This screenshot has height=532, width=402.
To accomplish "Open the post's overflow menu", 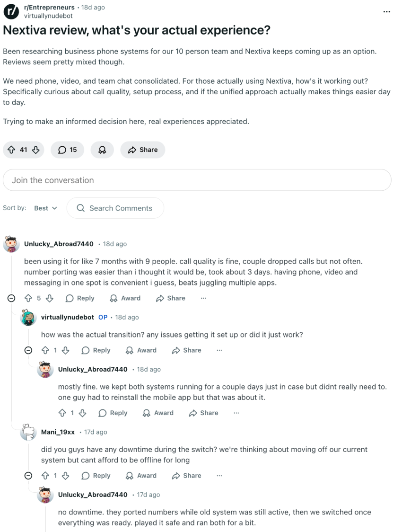I will [x=386, y=11].
